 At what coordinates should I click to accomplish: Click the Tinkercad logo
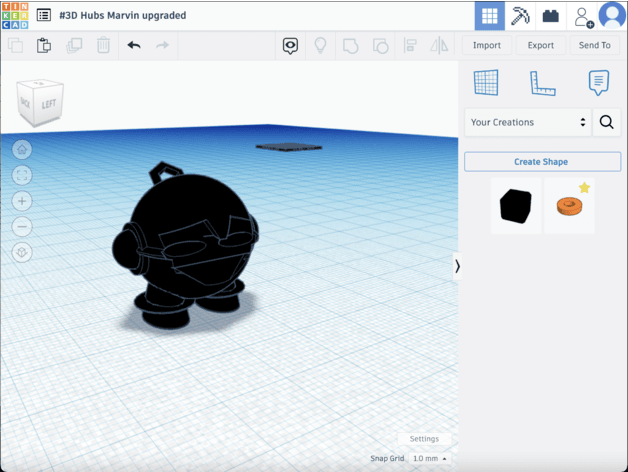pyautogui.click(x=15, y=16)
